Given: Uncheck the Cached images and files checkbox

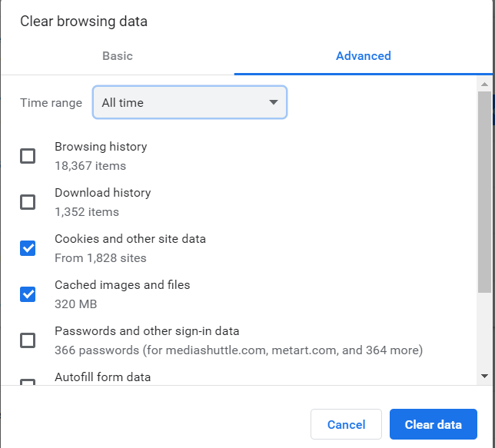Looking at the screenshot, I should pyautogui.click(x=28, y=294).
